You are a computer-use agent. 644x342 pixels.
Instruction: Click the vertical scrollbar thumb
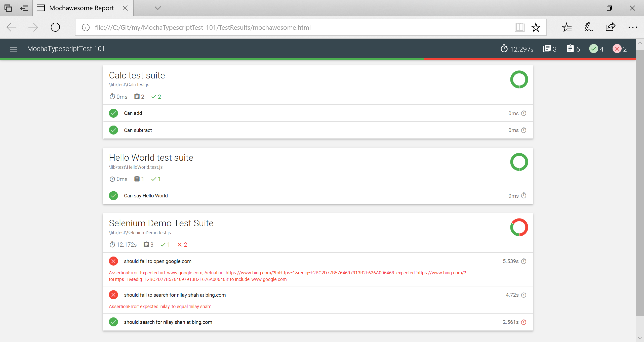click(x=640, y=183)
